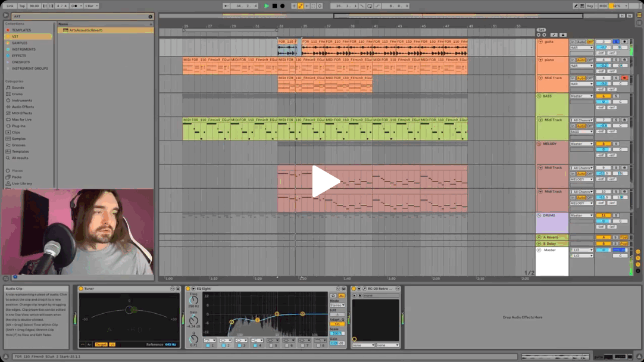Click the Tuner Target button
Screen dimensions: 644x362
pos(101,344)
